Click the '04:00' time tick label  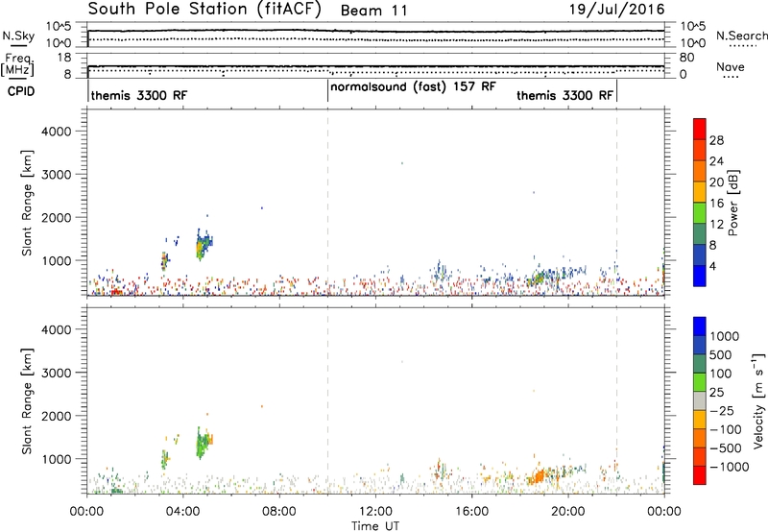click(182, 512)
